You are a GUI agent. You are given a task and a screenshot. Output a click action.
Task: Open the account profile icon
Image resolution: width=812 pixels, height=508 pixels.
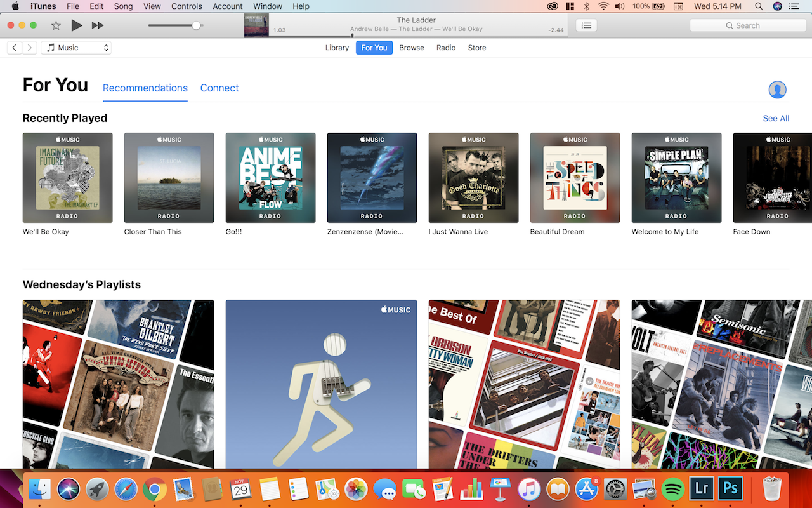click(x=777, y=90)
